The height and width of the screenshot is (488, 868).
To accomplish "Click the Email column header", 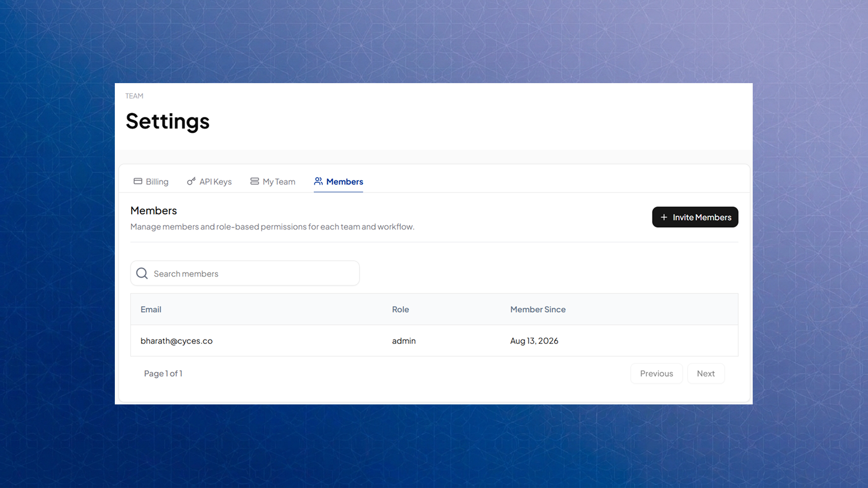I will point(151,310).
